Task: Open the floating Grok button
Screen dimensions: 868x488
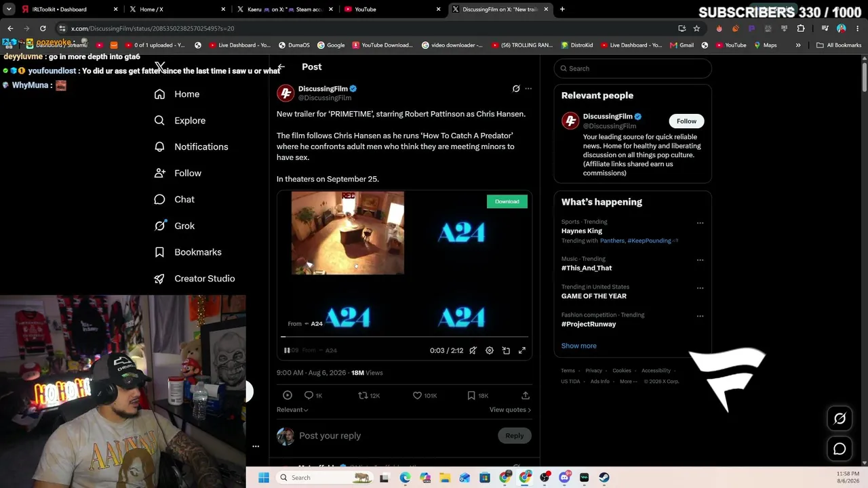Action: (x=840, y=419)
